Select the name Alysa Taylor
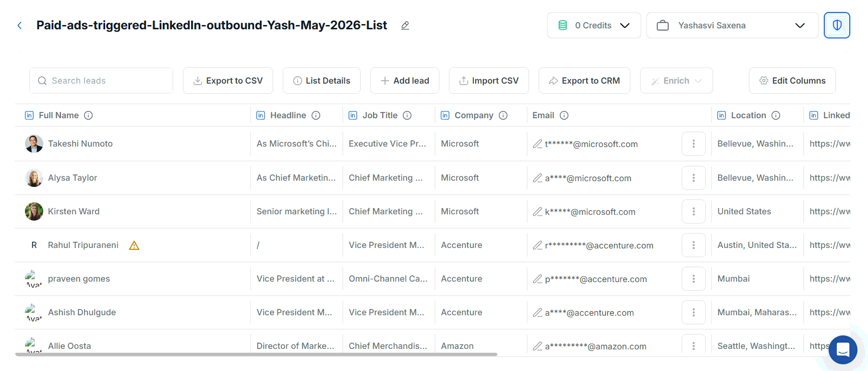Viewport: 868px width, 371px height. click(72, 178)
